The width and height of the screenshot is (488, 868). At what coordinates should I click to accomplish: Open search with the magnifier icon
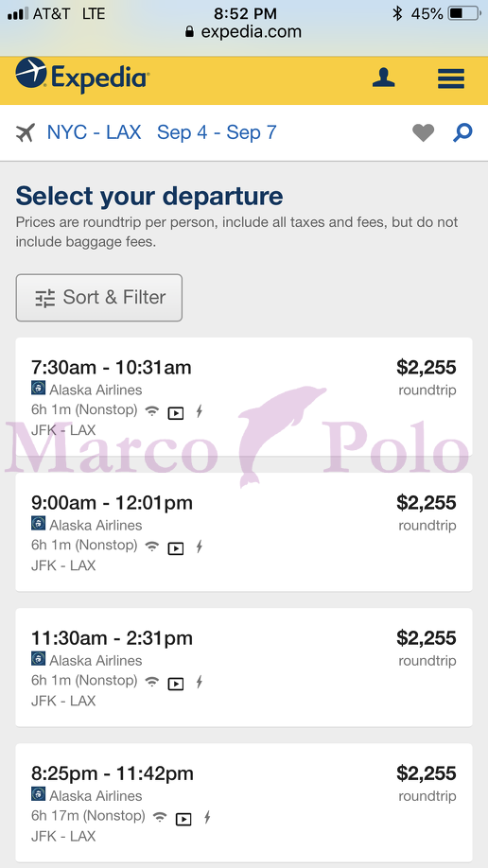(462, 133)
